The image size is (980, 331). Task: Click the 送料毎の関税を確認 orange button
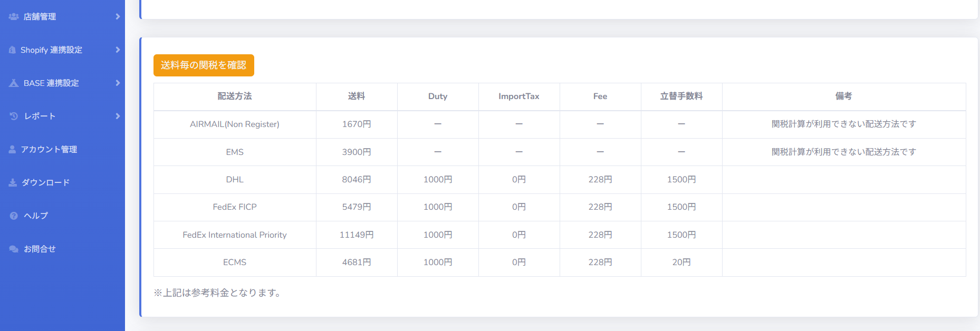(204, 65)
